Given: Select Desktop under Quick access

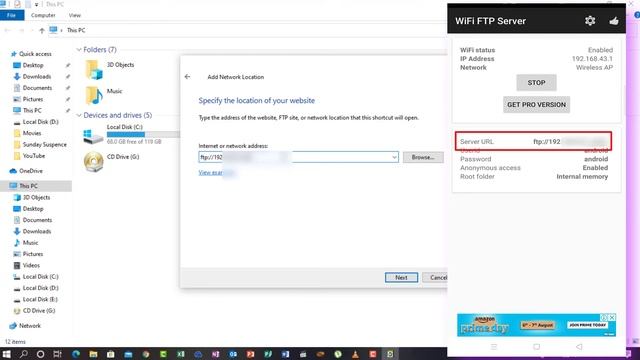Looking at the screenshot, I should point(28,65).
